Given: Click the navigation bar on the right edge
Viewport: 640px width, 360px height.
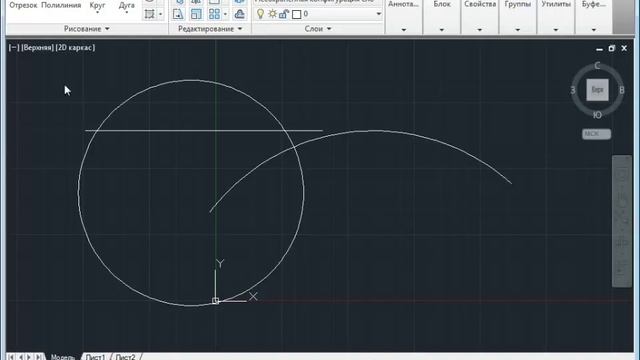Looking at the screenshot, I should 622,221.
